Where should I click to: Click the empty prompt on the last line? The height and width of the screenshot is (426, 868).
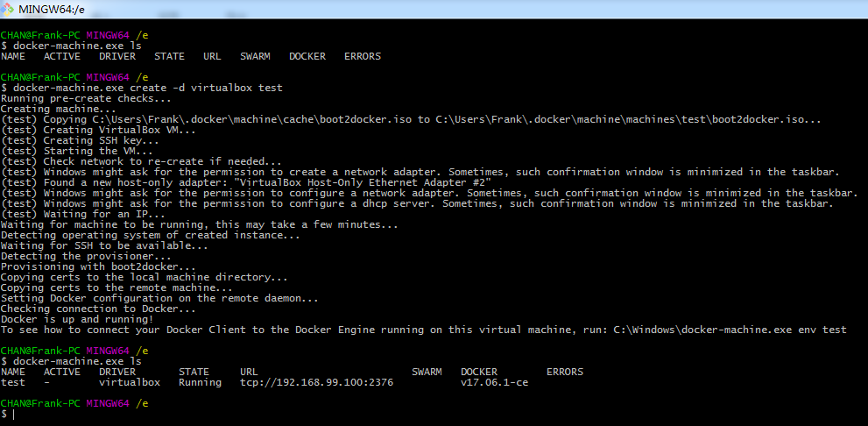coord(12,415)
